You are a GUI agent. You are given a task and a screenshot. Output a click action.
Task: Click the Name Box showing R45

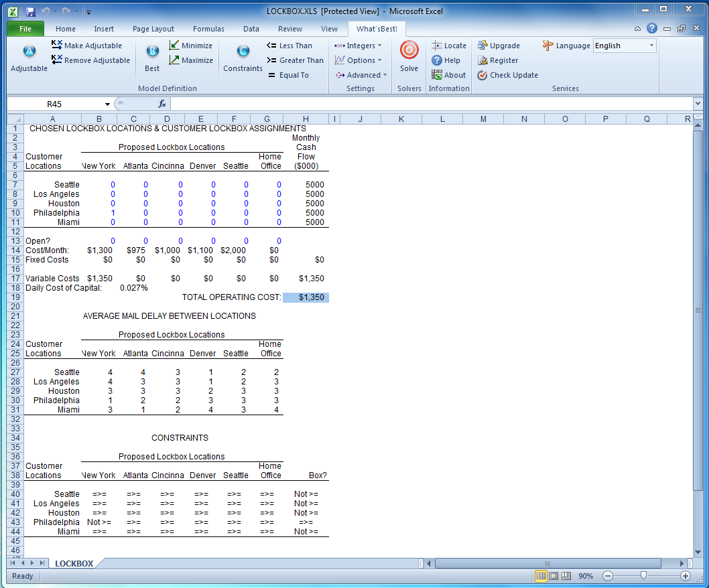[x=54, y=104]
